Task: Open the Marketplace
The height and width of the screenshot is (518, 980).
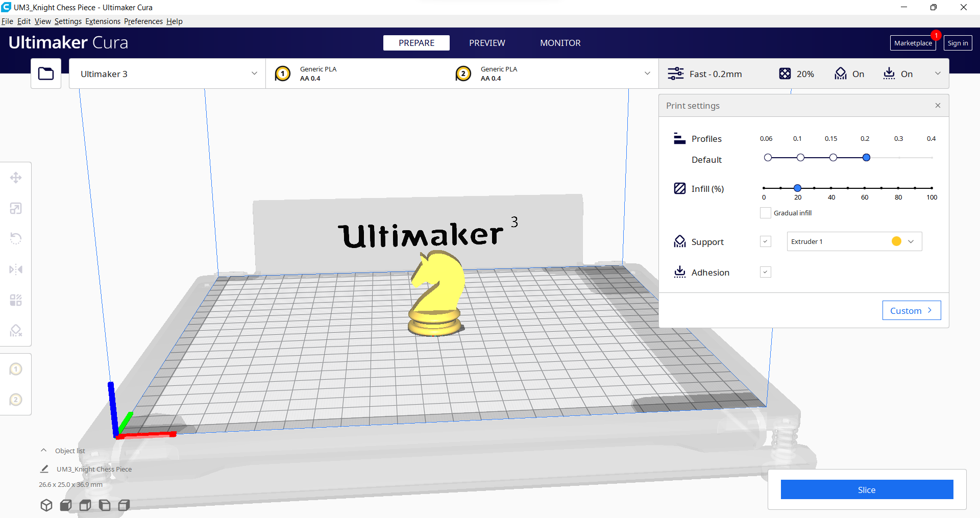Action: click(x=913, y=43)
